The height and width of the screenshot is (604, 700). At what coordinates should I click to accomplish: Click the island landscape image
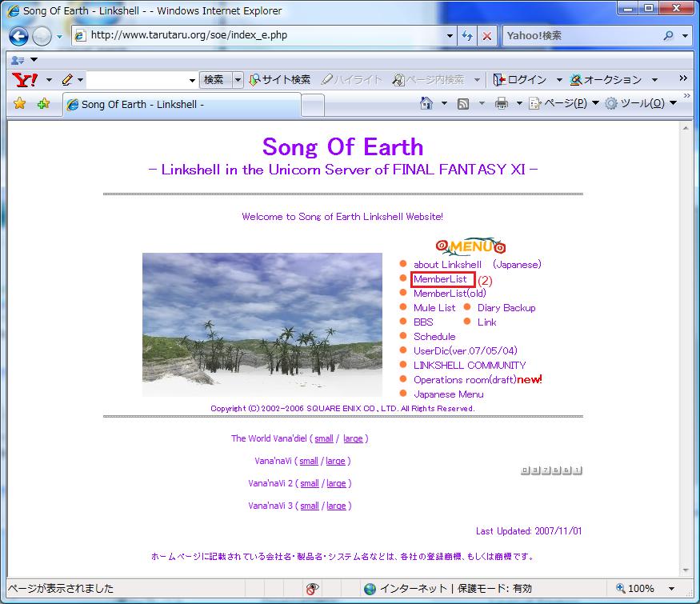point(262,324)
